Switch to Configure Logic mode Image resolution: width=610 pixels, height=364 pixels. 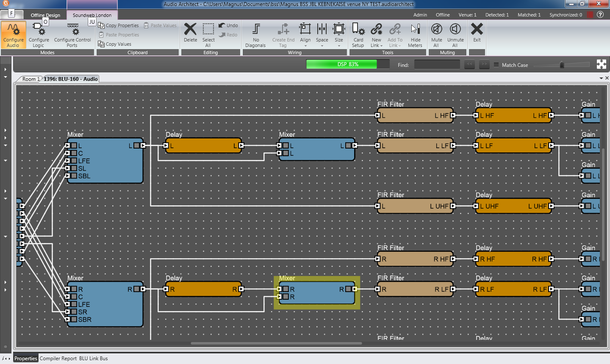point(39,35)
